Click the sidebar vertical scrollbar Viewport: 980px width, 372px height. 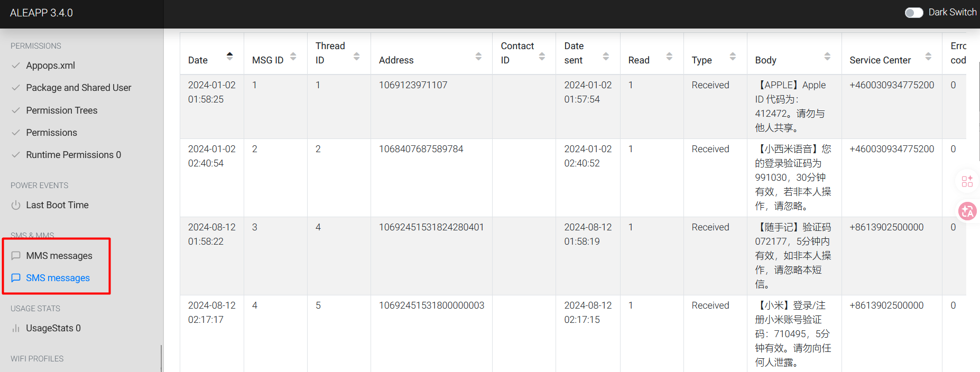[x=161, y=358]
